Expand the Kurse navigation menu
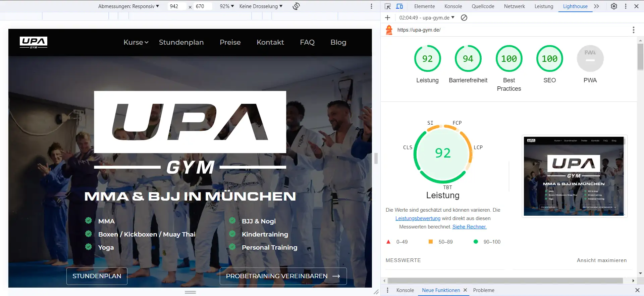This screenshot has width=644, height=296. tap(136, 42)
